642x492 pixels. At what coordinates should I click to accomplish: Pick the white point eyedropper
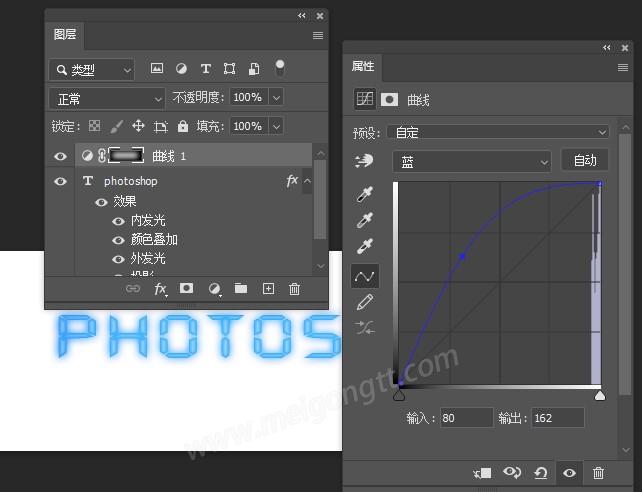point(364,246)
